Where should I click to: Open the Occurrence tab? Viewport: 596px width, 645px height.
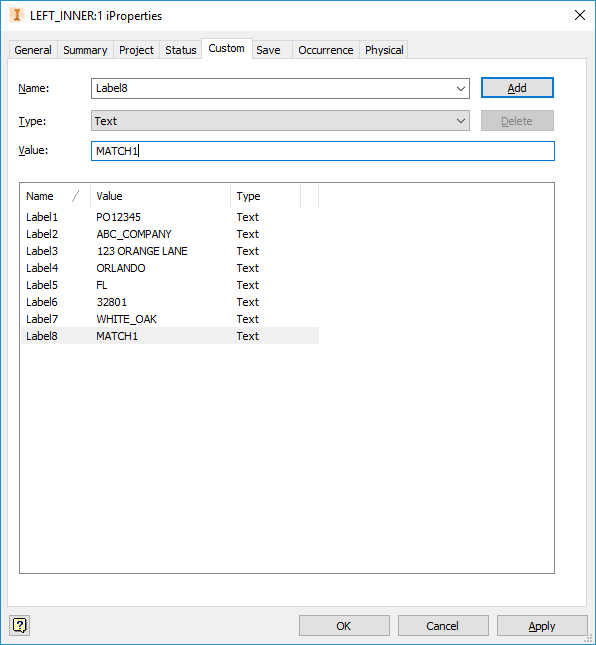pos(326,50)
